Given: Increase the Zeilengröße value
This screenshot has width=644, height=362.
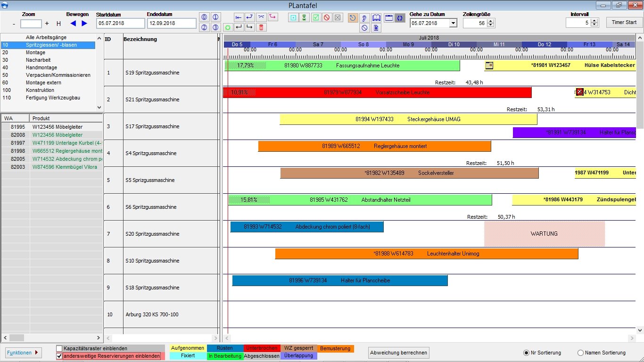Looking at the screenshot, I should click(x=491, y=21).
